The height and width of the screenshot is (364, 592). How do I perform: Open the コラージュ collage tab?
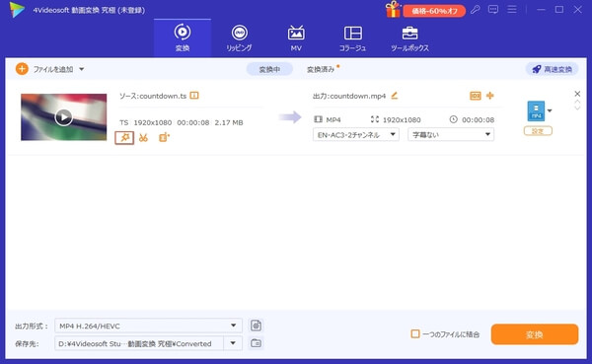352,37
